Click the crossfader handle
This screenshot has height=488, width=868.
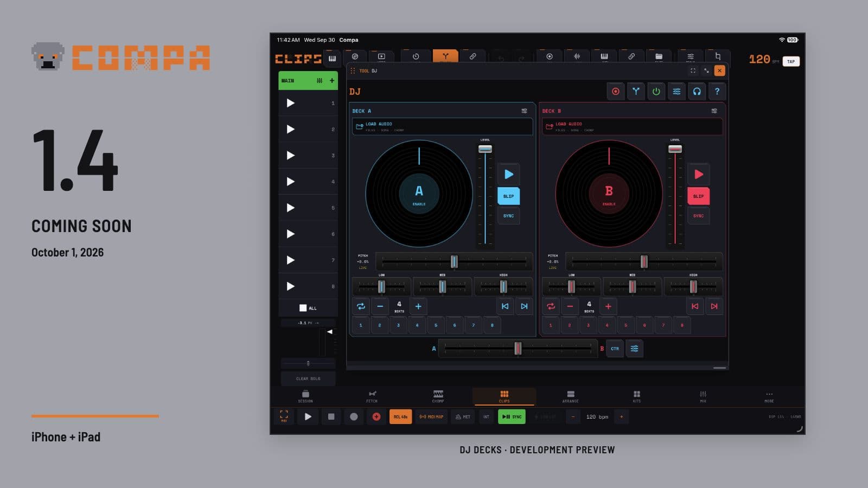tap(518, 348)
